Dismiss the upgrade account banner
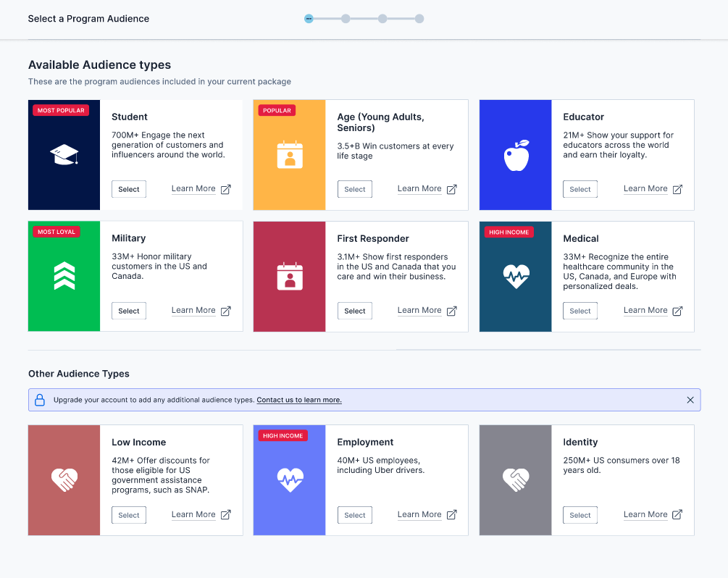The width and height of the screenshot is (728, 578). 690,400
